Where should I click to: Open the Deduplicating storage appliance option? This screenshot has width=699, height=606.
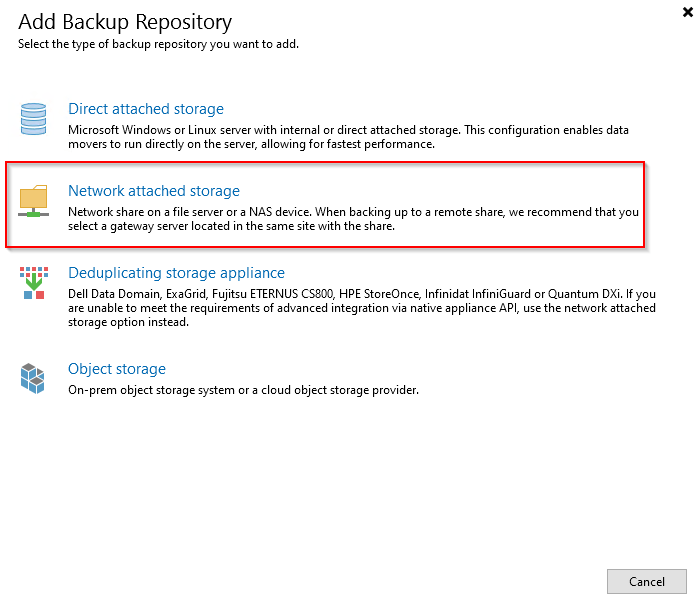tap(176, 273)
